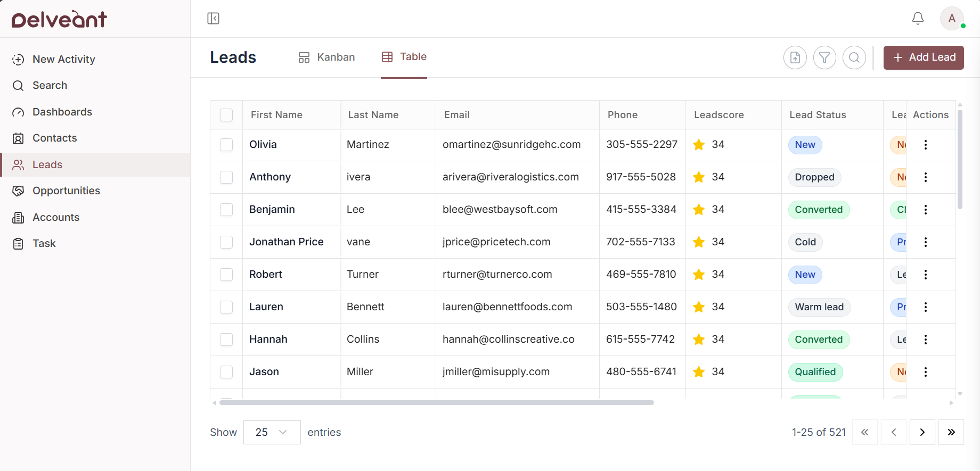
Task: Select the Table view tab
Action: coord(404,57)
